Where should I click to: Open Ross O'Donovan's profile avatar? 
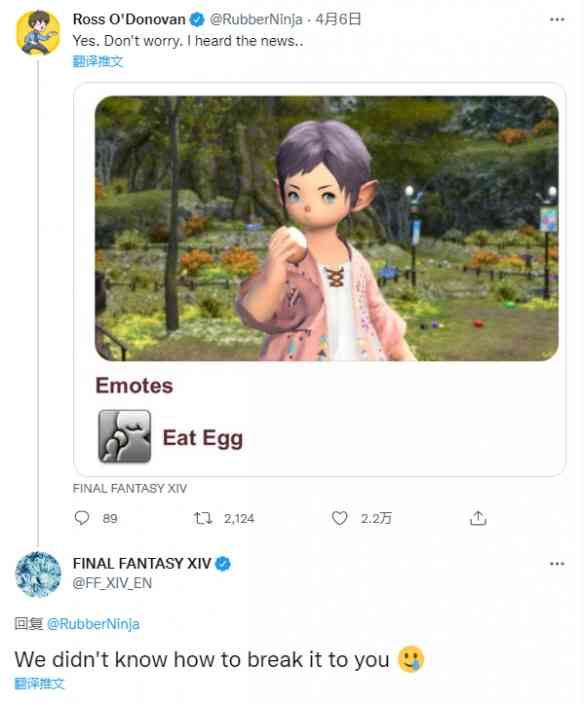(38, 32)
